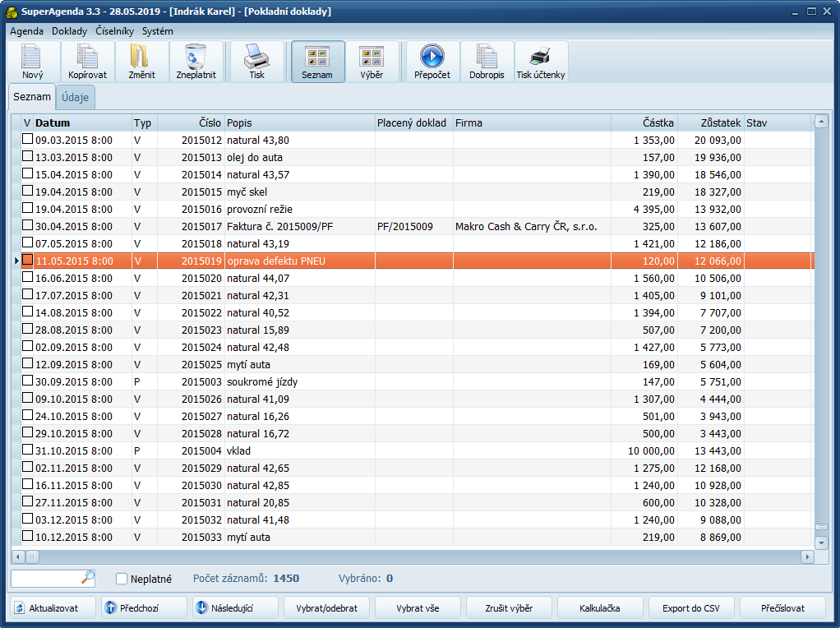Clear selection with Zrušit výběr
Image resolution: width=840 pixels, height=628 pixels.
[509, 607]
